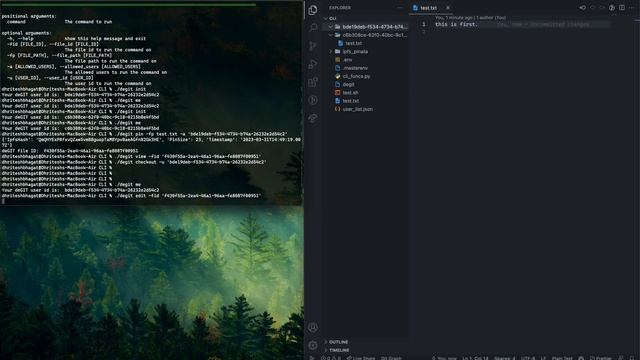Open the Live Share view icon in the activity bar

pyautogui.click(x=313, y=118)
